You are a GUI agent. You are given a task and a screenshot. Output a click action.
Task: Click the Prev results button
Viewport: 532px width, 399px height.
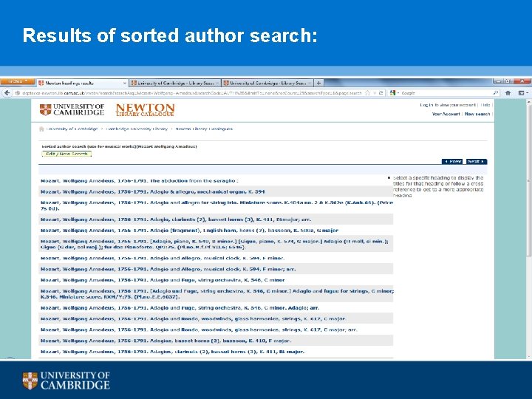pos(452,162)
